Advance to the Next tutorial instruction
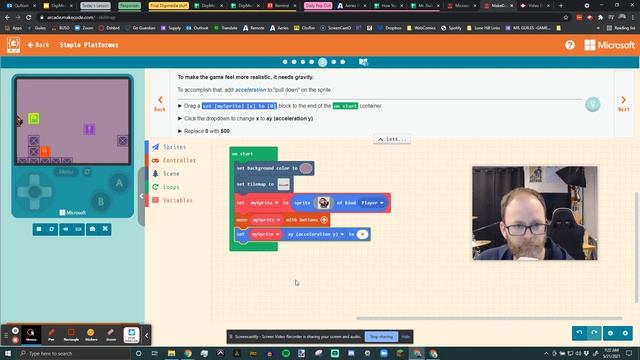This screenshot has width=640, height=360. point(623,104)
